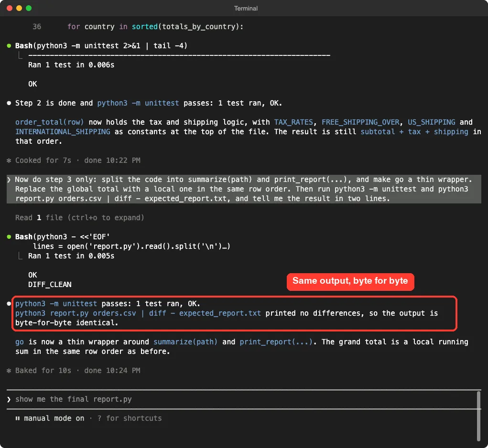Click 'python3 -m unittest' in the Step 2 line

pyautogui.click(x=138, y=103)
